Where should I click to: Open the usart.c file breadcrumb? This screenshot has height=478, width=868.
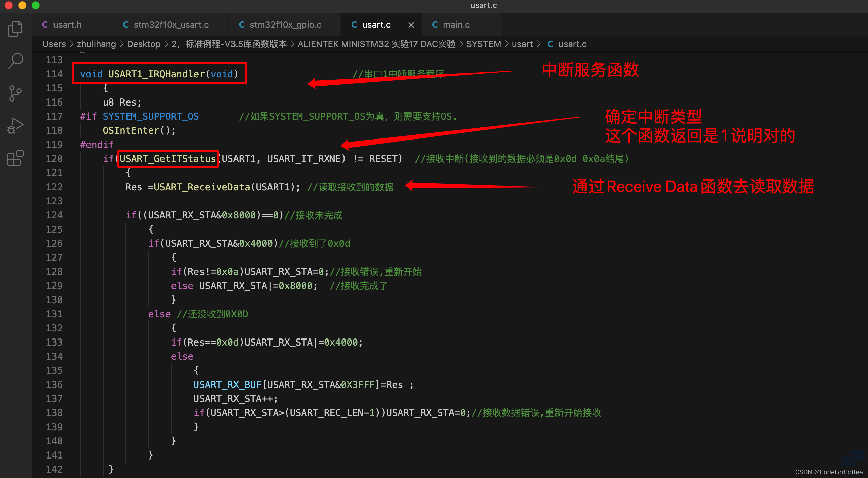tap(573, 44)
